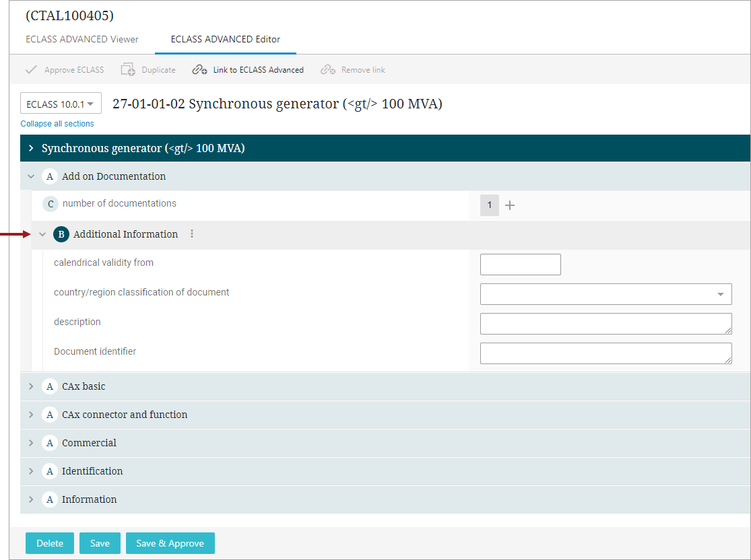Click the Link to ECLASS Advanced chain icon
The height and width of the screenshot is (560, 751).
pyautogui.click(x=199, y=70)
